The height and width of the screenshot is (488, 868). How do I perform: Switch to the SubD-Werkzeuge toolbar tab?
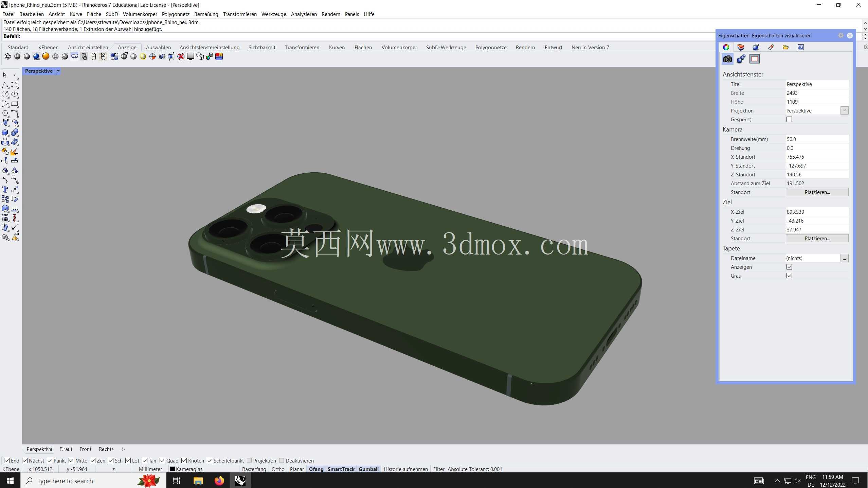[x=446, y=47]
